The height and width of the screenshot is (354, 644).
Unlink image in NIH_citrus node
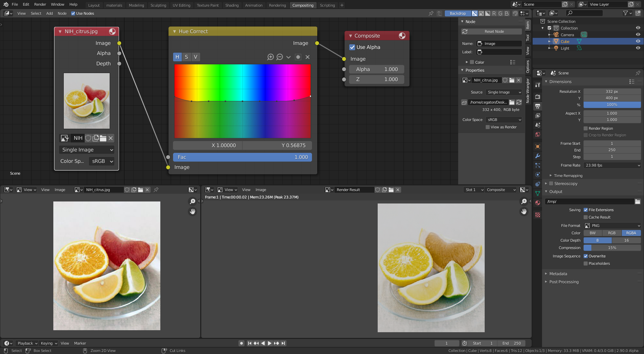coord(111,138)
